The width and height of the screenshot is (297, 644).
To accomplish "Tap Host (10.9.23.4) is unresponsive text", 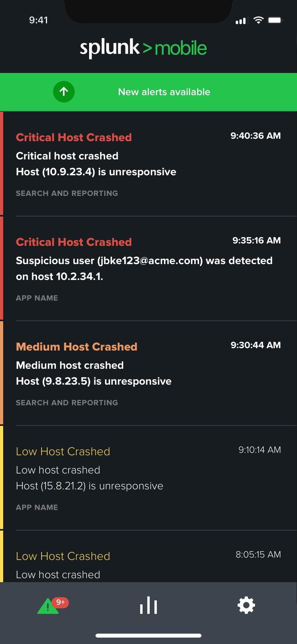I will click(96, 172).
